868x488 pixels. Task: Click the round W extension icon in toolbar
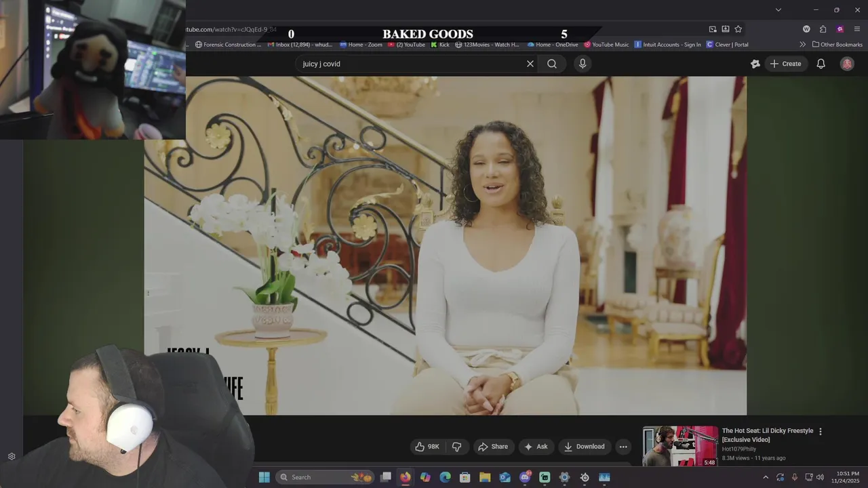point(806,29)
